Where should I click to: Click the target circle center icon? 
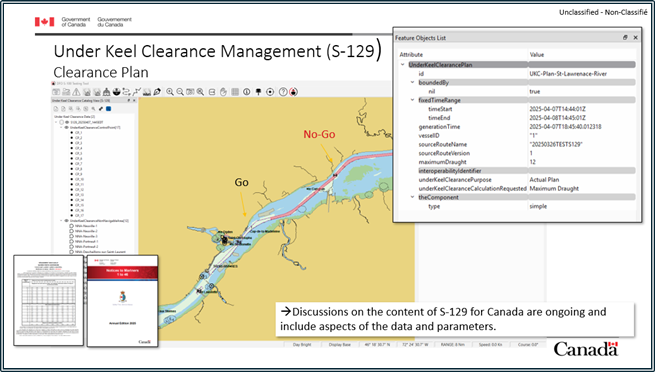click(x=270, y=92)
